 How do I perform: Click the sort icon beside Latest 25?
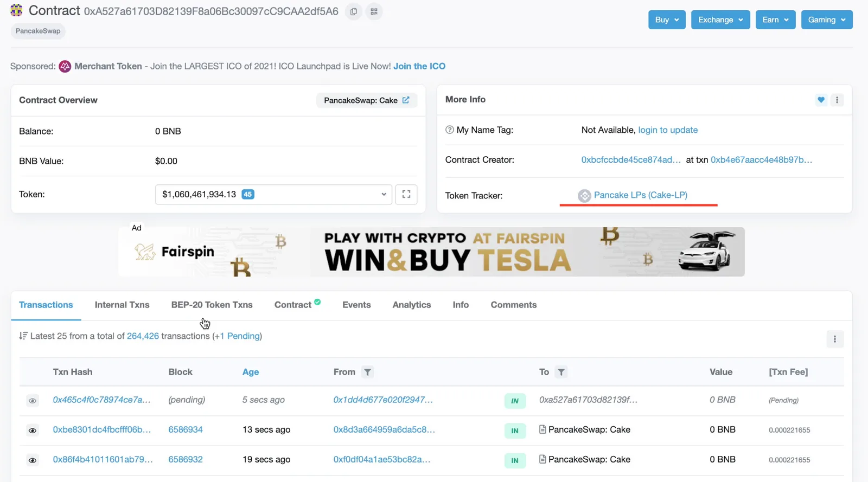pos(23,336)
